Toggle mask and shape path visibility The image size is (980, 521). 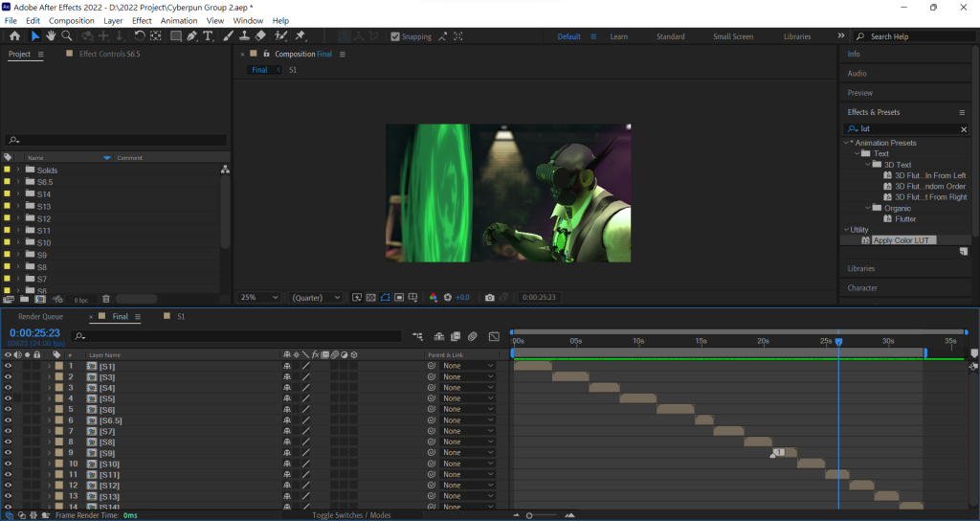[385, 297]
